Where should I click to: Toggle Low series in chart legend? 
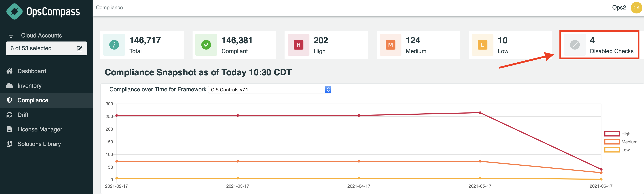coord(617,150)
